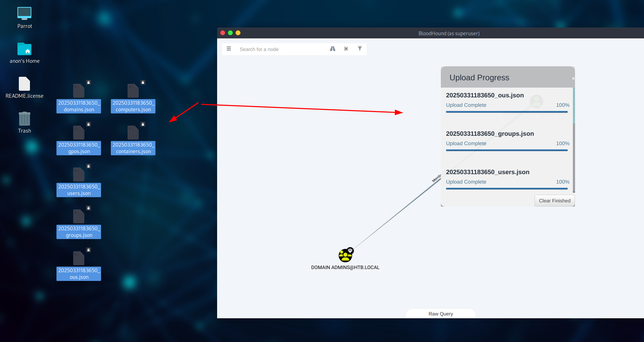644x342 pixels.
Task: Select the Domain Admins group node
Action: pos(346,255)
